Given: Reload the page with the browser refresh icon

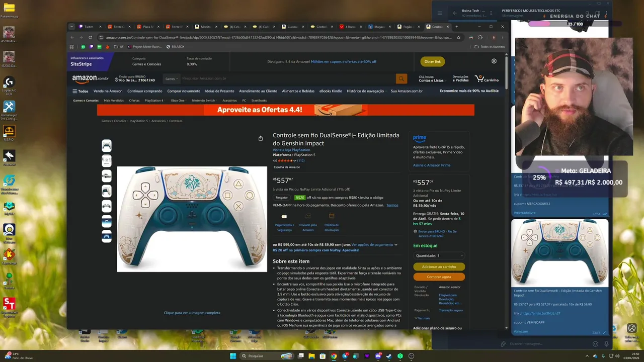Looking at the screenshot, I should [x=90, y=37].
